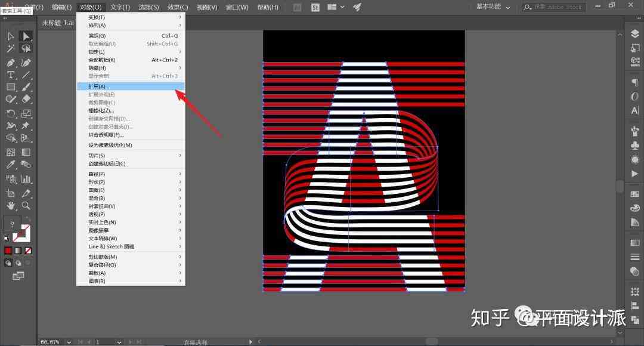Expand 封套扭曲(V) Envelope Distort submenu

131,206
